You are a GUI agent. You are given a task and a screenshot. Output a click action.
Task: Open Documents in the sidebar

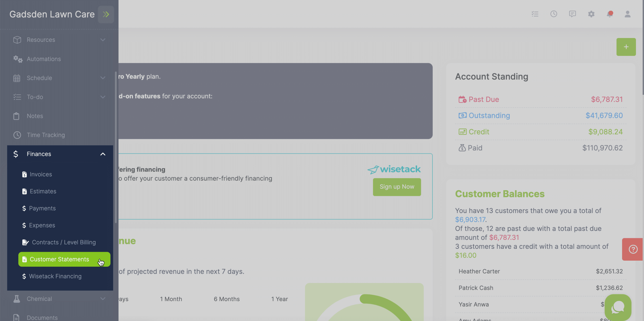point(42,318)
